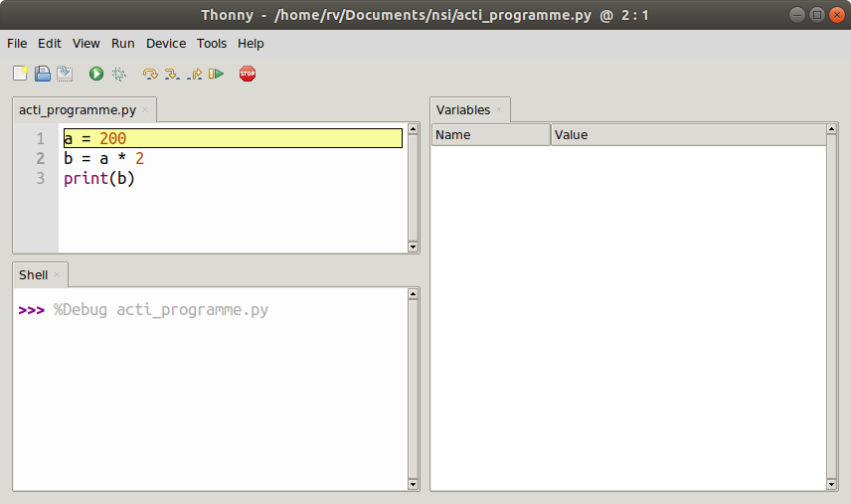Click the Variables scrollbar up arrow
The width and height of the screenshot is (851, 504).
[x=831, y=129]
